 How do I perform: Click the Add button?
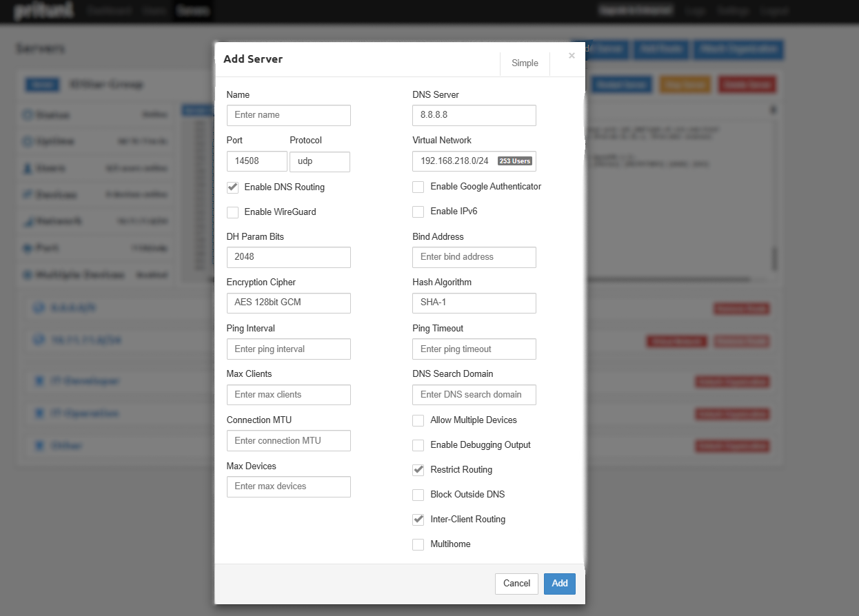(x=559, y=584)
